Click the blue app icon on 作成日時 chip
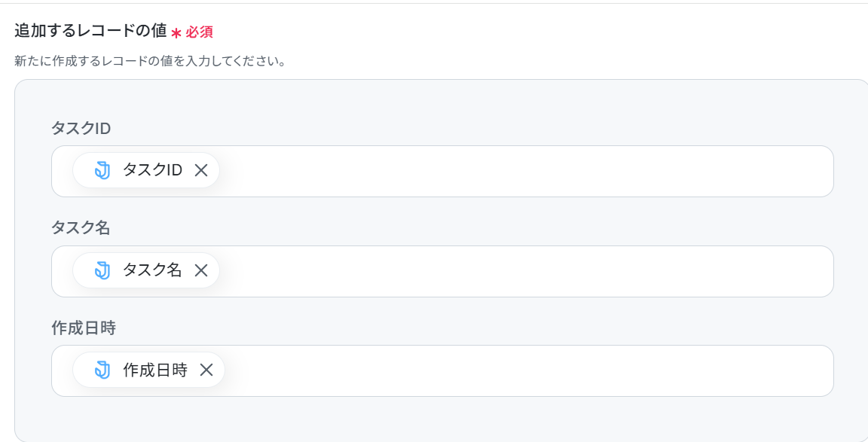Screen dimensions: 868x442 [x=102, y=370]
